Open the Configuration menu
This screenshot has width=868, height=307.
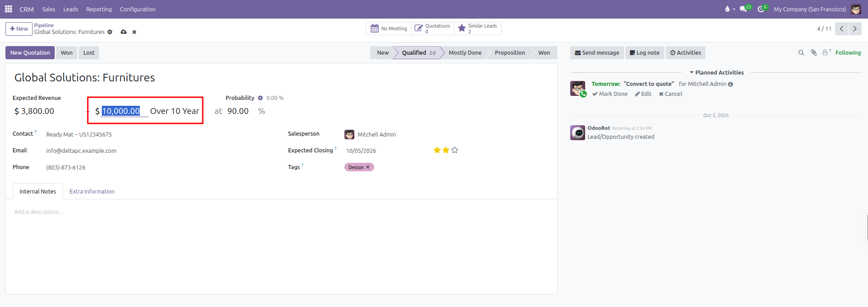click(138, 9)
